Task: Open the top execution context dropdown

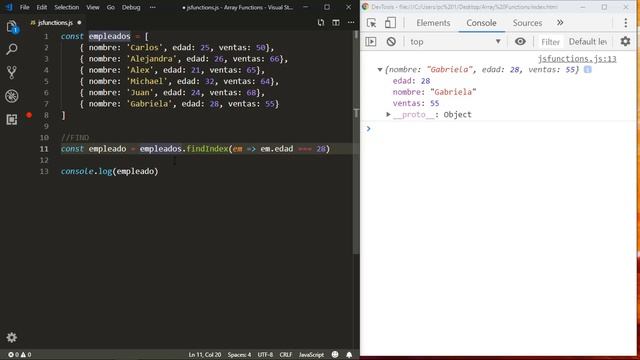Action: 455,42
